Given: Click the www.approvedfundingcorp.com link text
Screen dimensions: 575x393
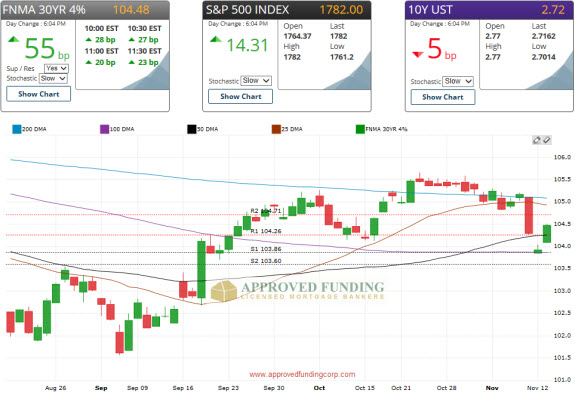Looking at the screenshot, I should (302, 374).
